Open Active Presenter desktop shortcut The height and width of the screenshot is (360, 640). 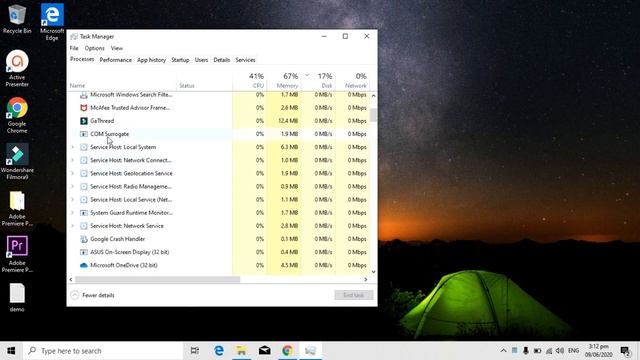[x=17, y=68]
